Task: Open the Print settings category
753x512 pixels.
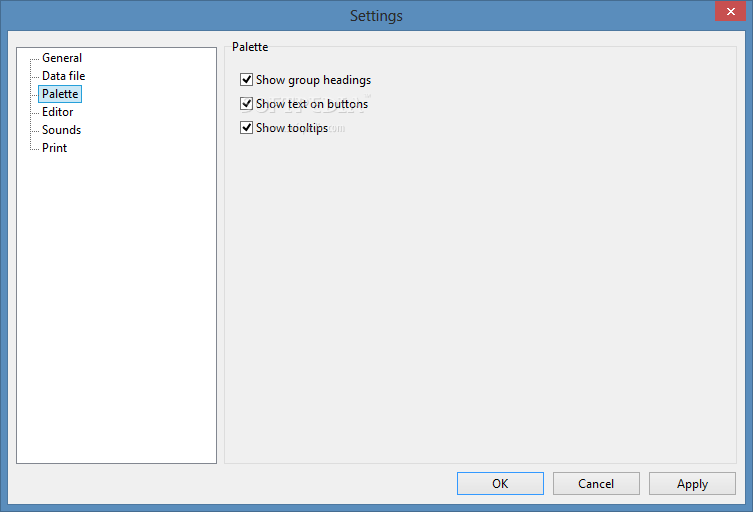Action: click(x=54, y=148)
